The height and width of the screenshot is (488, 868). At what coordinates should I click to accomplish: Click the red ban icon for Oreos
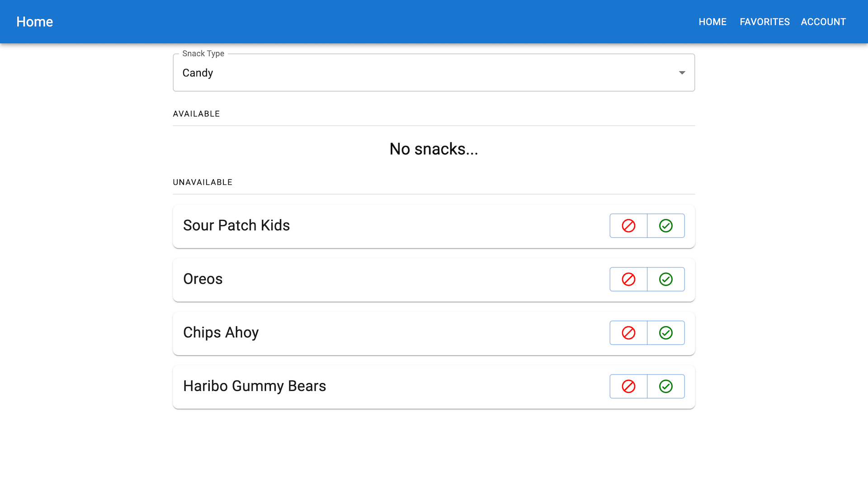[628, 279]
